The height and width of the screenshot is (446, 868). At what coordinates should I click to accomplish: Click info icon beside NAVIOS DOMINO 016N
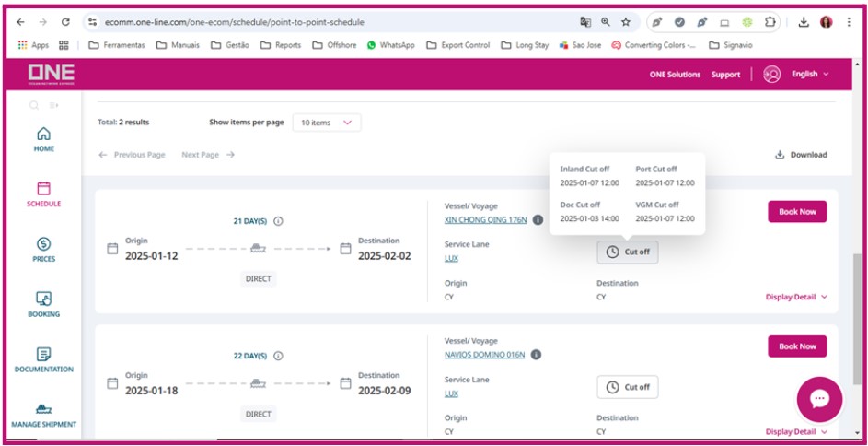[x=536, y=355]
